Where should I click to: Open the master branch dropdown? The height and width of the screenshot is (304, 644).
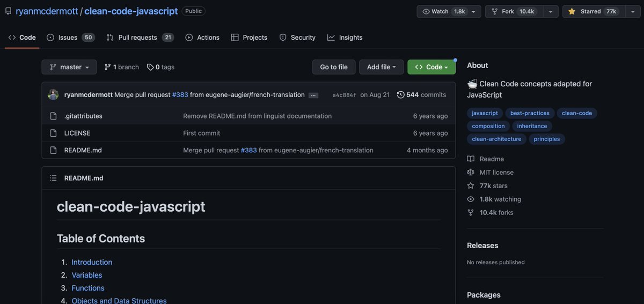click(x=69, y=67)
